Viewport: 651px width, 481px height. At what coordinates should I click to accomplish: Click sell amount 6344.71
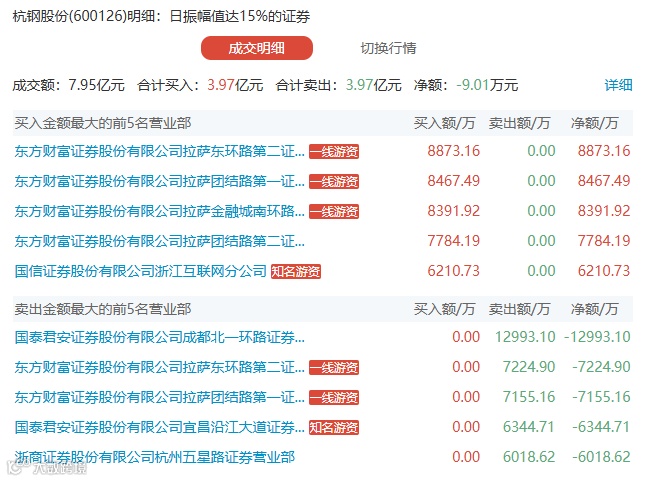(x=529, y=427)
